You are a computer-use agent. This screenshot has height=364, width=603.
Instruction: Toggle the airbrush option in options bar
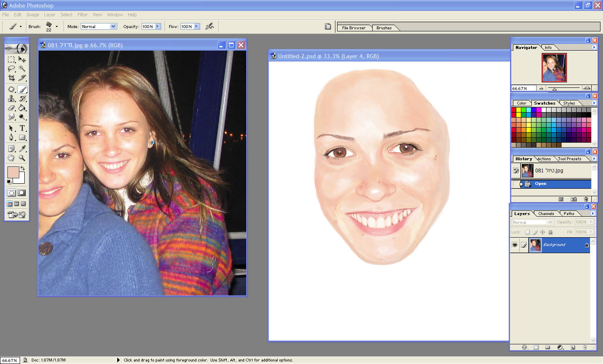[210, 26]
